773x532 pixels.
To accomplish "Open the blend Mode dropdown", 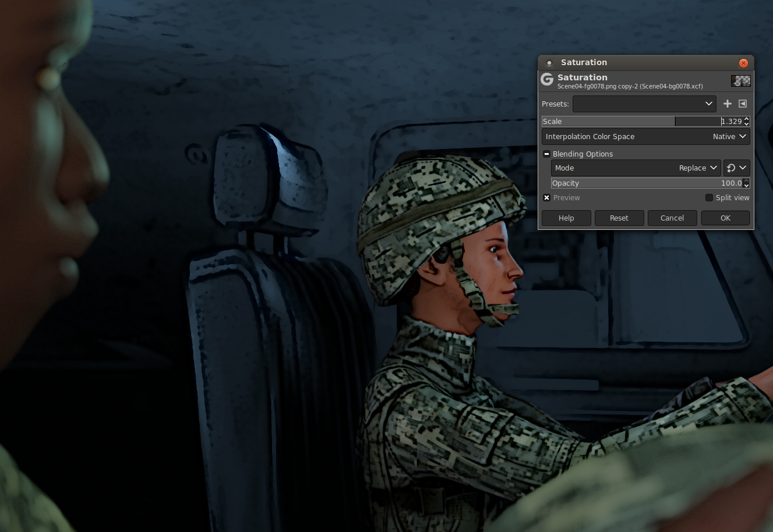I will tap(636, 168).
